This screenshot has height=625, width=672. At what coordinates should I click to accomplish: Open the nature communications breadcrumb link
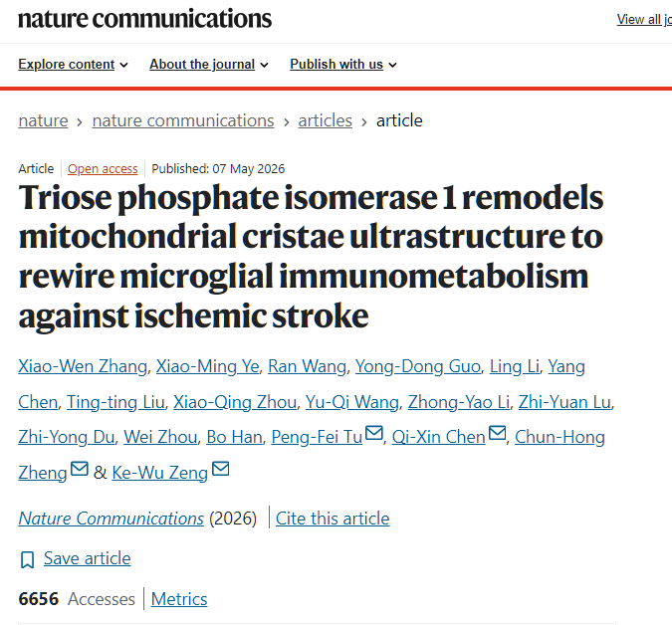(x=183, y=120)
